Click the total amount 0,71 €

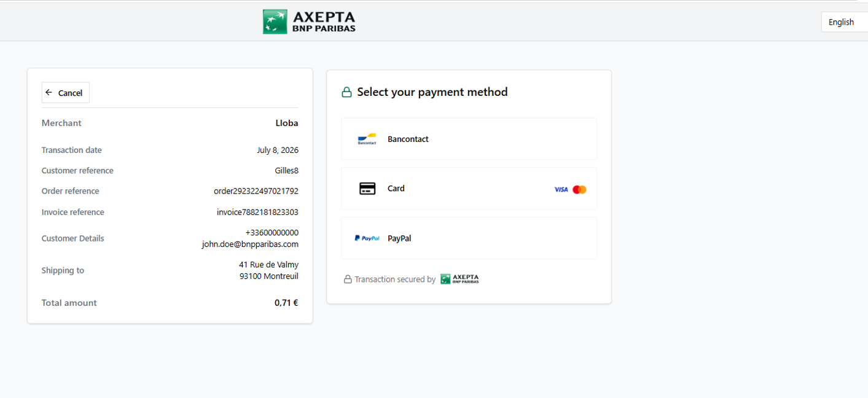tap(286, 303)
